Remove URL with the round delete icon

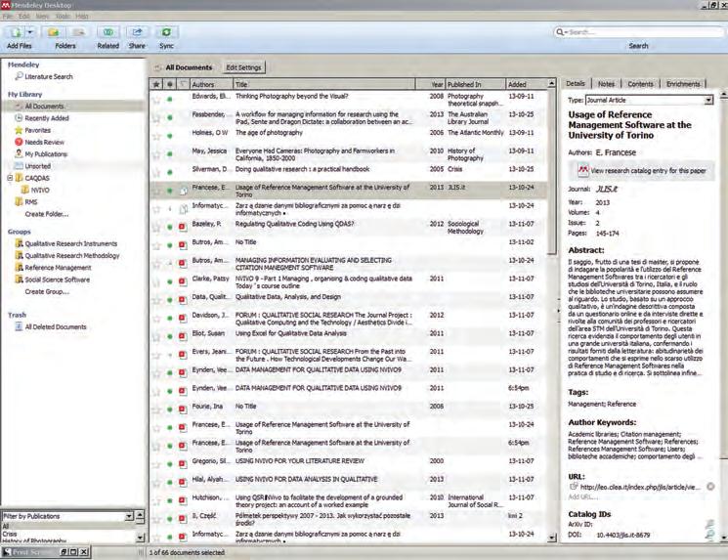click(x=710, y=487)
